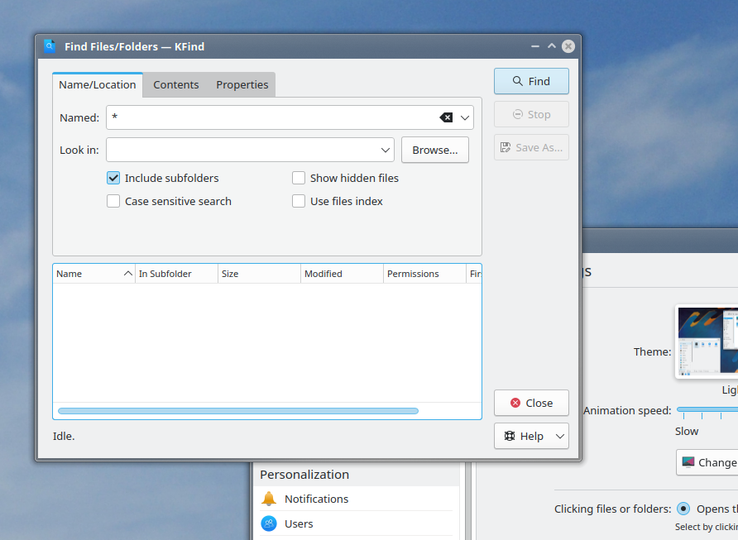The height and width of the screenshot is (540, 738).
Task: Click the Change button monitor icon
Action: (x=688, y=462)
